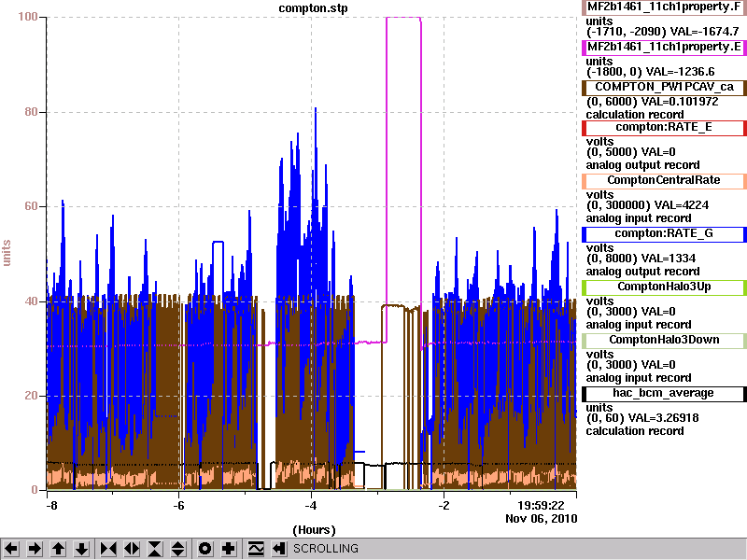747x560 pixels.
Task: Click the y-axis value 20
Action: pyautogui.click(x=31, y=396)
